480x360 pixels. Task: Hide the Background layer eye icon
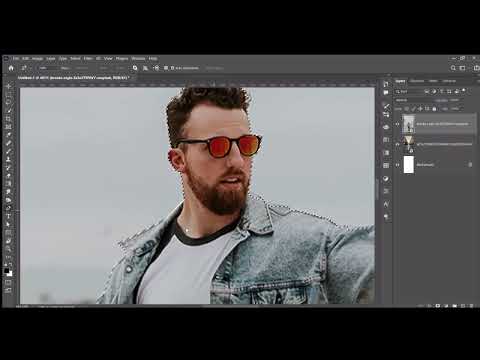coord(397,165)
